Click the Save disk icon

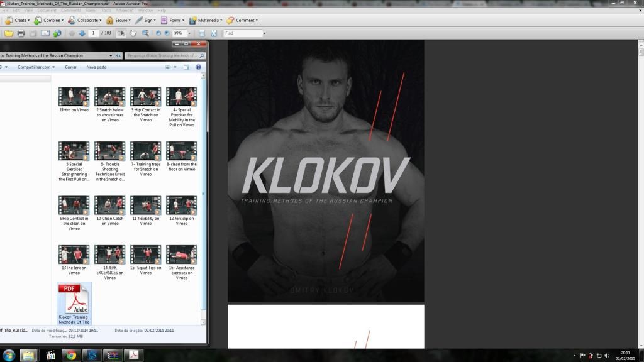(33, 33)
